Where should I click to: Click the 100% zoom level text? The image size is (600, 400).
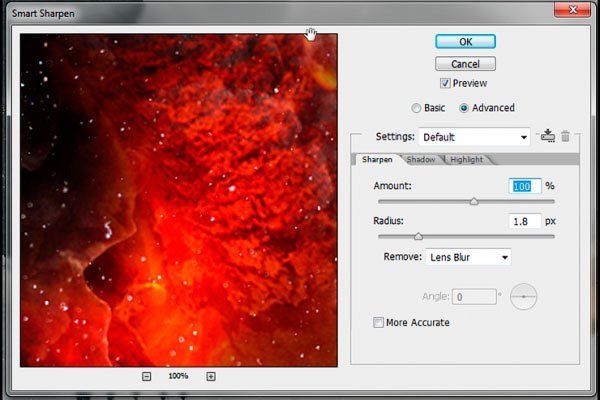[178, 376]
